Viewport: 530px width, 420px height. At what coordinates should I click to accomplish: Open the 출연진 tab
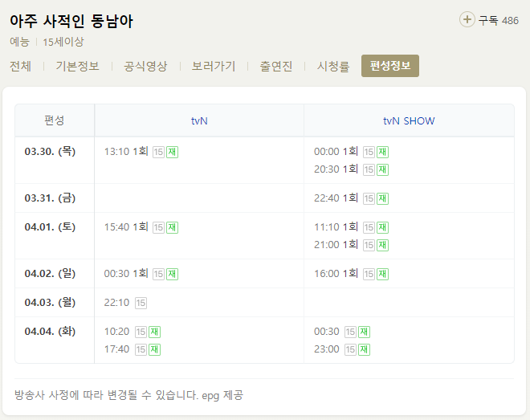275,66
